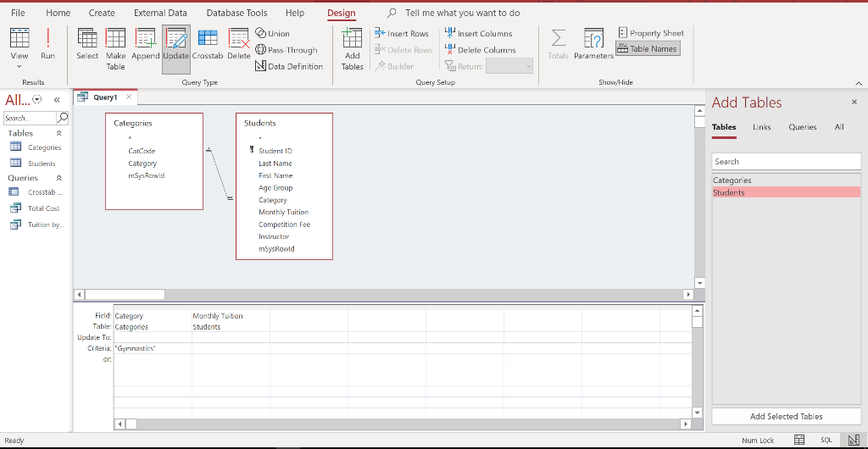Image resolution: width=868 pixels, height=449 pixels.
Task: Click Delete Columns
Action: click(x=481, y=50)
